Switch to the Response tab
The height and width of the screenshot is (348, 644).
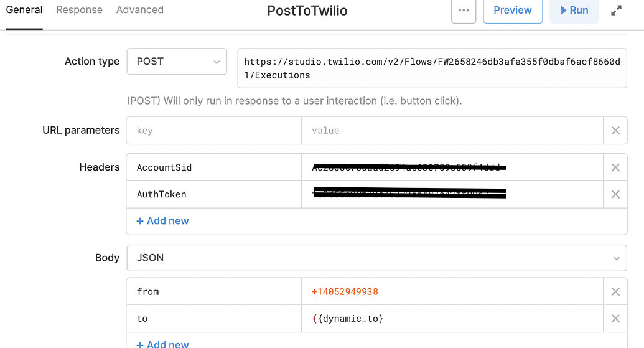[x=79, y=10]
